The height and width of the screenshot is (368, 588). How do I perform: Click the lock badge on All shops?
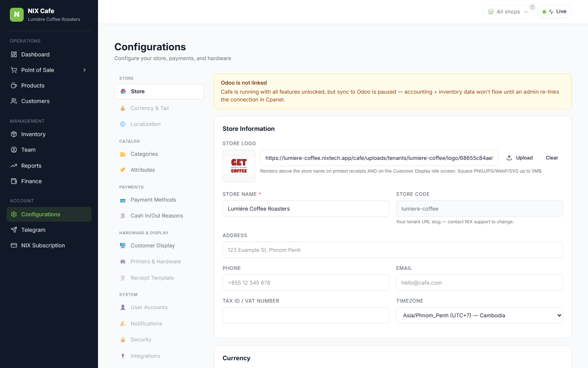tap(532, 7)
